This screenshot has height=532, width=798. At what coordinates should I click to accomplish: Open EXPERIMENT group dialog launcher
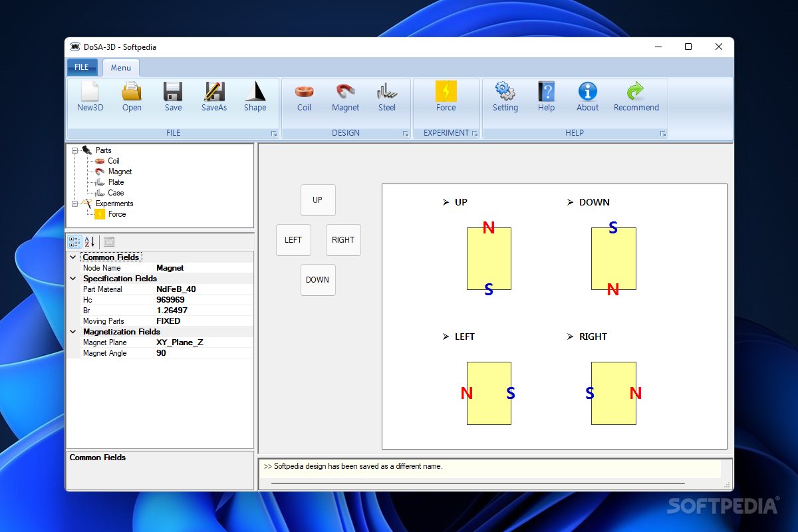click(475, 134)
